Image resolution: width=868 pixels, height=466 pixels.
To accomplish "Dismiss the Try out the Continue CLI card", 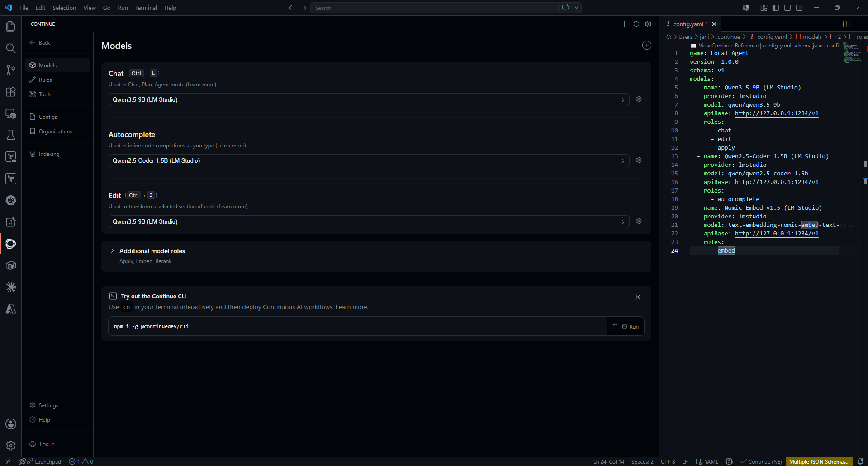I will (x=638, y=297).
